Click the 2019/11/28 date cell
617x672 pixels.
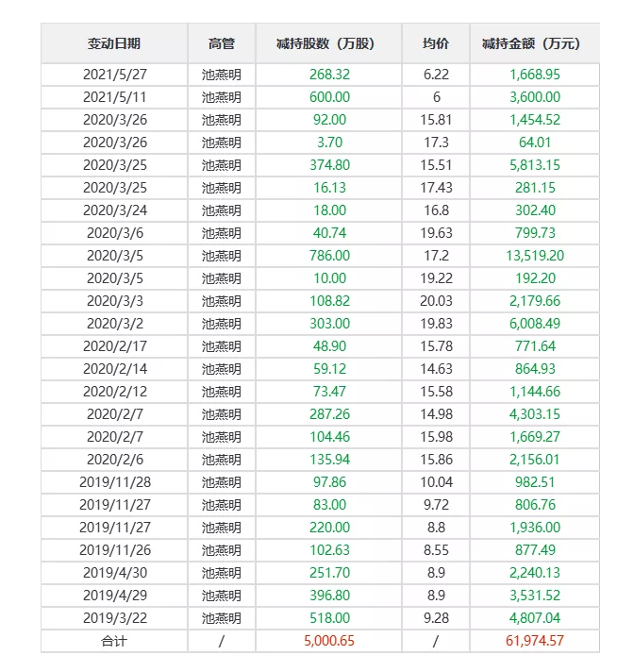point(113,482)
